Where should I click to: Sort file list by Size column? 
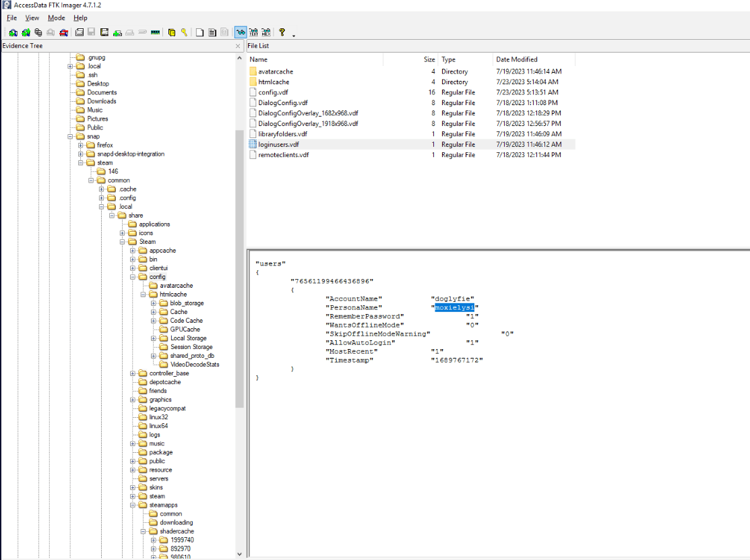410,59
